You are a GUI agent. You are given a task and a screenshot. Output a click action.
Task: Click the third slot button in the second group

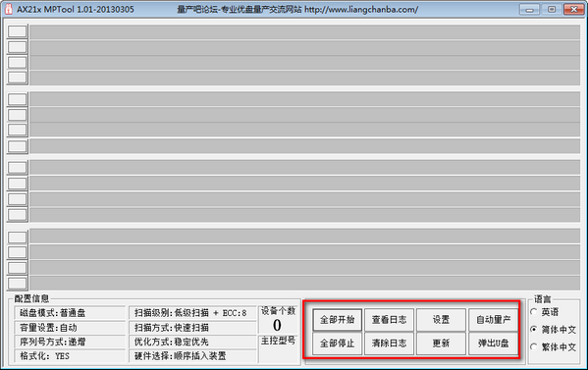point(18,130)
